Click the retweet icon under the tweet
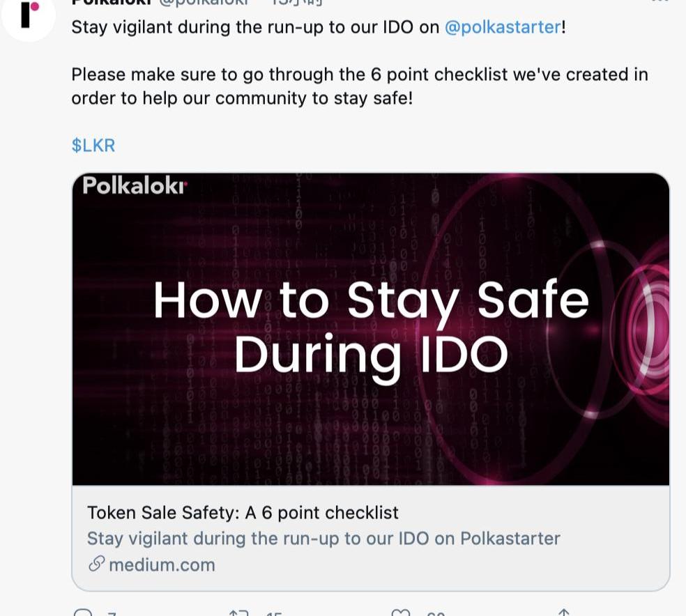686x616 pixels. pyautogui.click(x=238, y=613)
